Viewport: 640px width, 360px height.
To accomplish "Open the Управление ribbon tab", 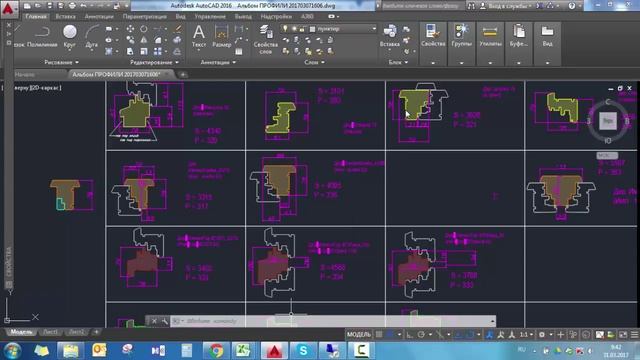I will coord(210,16).
